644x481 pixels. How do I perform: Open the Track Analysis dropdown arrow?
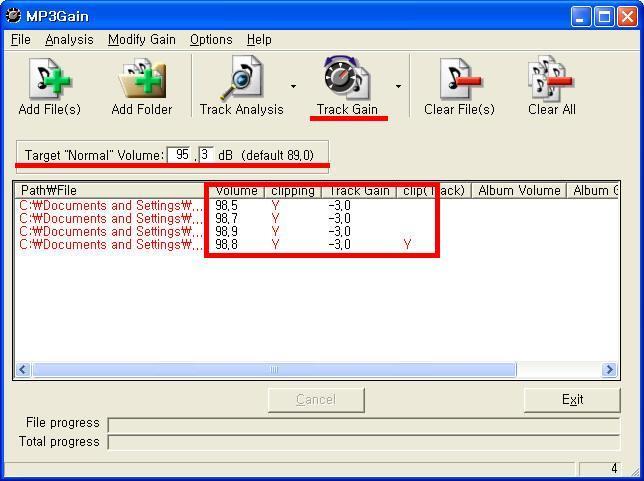(293, 86)
